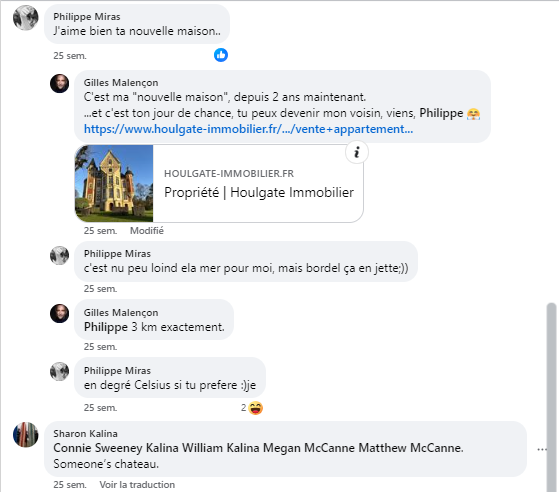Click the Megan McCanne tagged name
The image size is (559, 492).
(x=309, y=448)
